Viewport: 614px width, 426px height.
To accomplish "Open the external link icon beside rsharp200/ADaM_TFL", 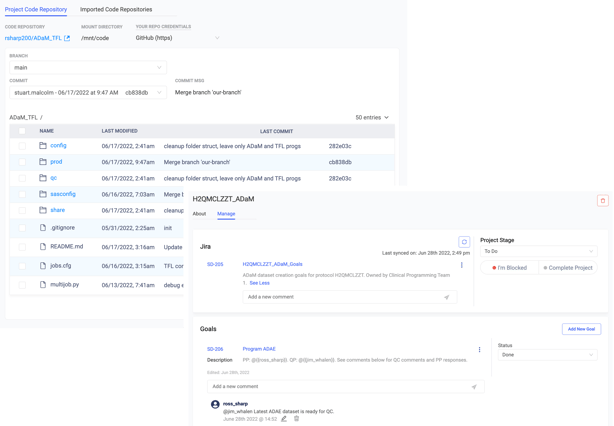I will point(67,38).
